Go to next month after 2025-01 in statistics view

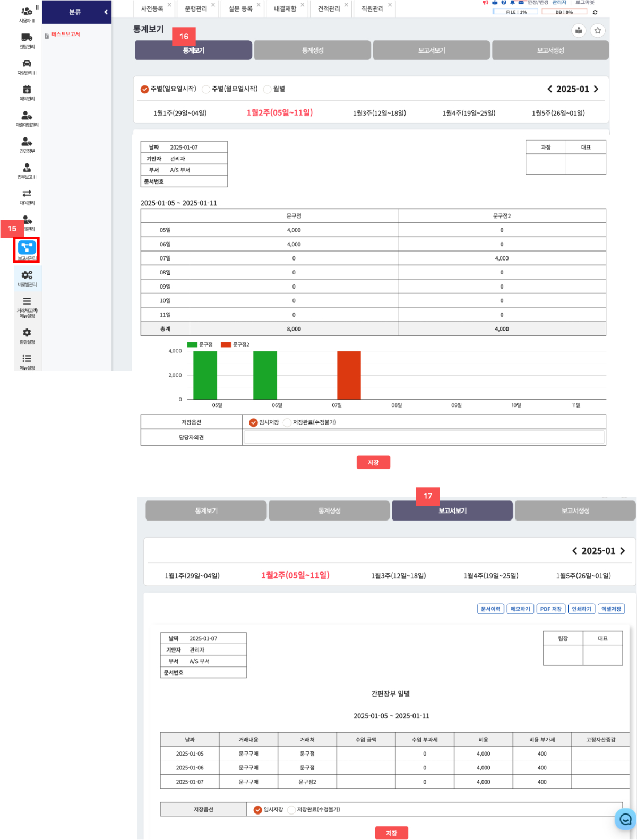tap(596, 89)
